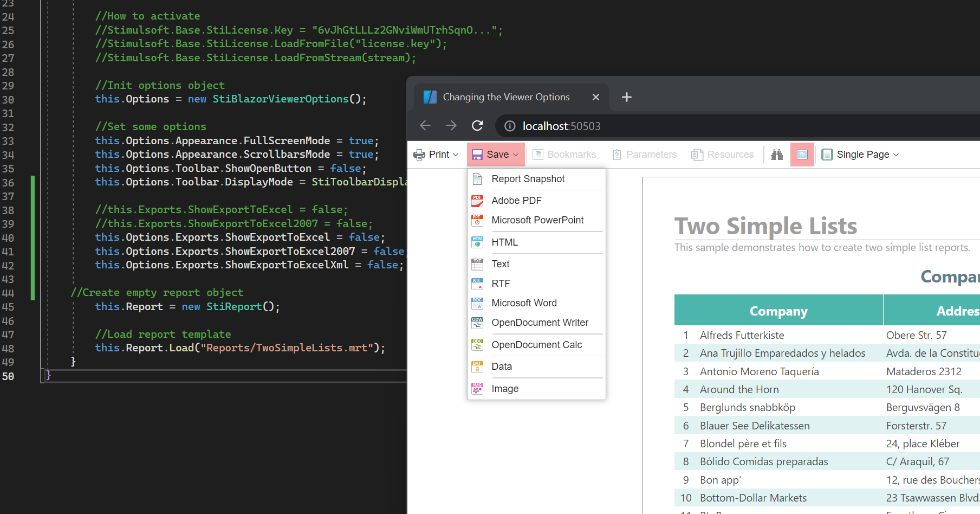Click the Resources button label
Image resolution: width=980 pixels, height=514 pixels.
click(x=731, y=155)
